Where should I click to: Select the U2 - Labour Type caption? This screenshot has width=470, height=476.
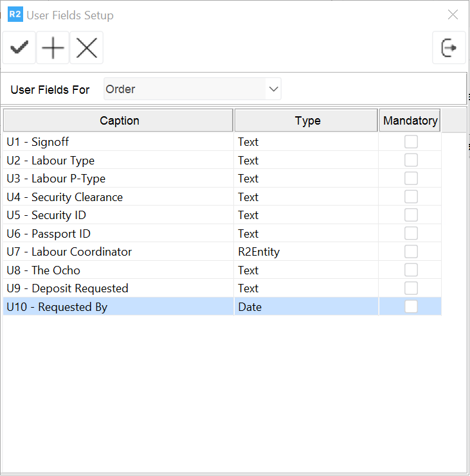point(50,161)
